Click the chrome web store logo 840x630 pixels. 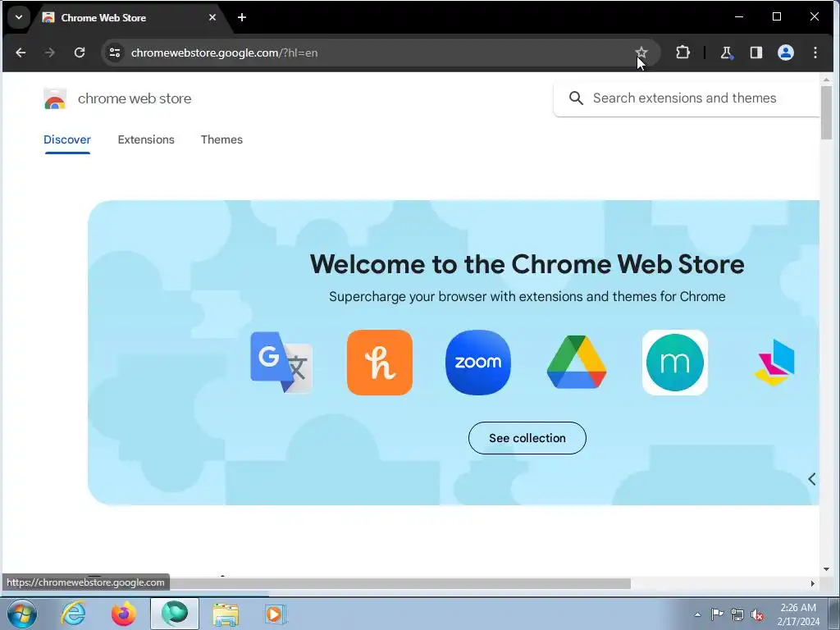click(55, 98)
